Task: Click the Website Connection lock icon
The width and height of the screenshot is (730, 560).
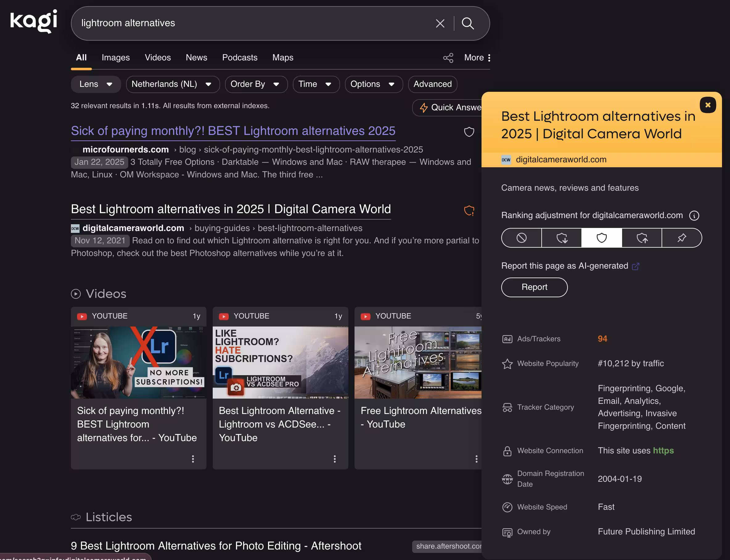Action: pyautogui.click(x=507, y=451)
